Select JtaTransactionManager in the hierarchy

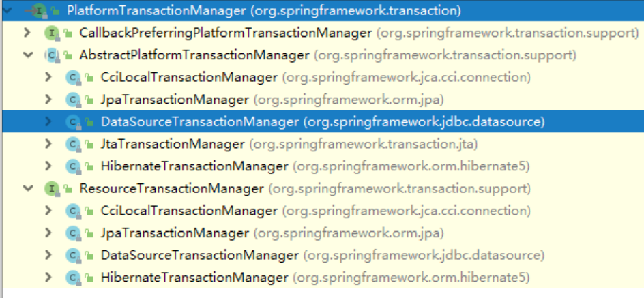[x=172, y=145]
